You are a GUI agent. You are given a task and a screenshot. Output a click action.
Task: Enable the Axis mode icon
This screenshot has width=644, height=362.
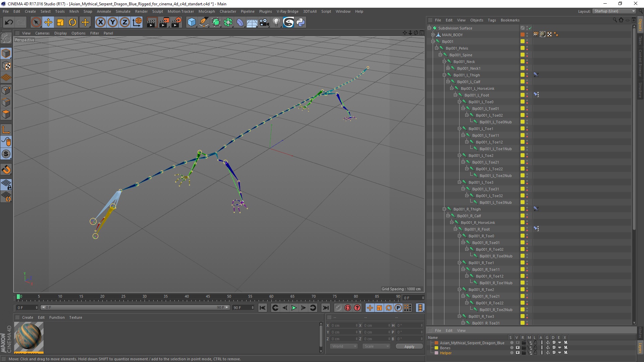(6, 130)
